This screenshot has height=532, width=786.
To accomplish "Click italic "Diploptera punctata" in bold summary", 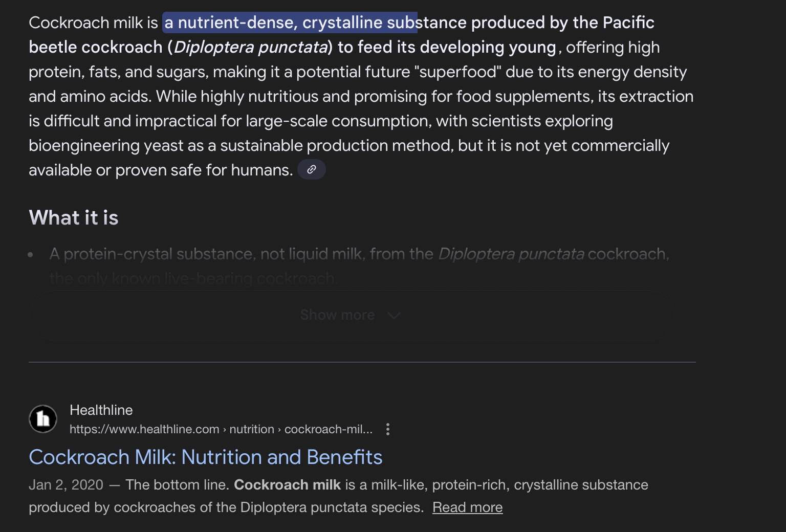I will [x=251, y=47].
